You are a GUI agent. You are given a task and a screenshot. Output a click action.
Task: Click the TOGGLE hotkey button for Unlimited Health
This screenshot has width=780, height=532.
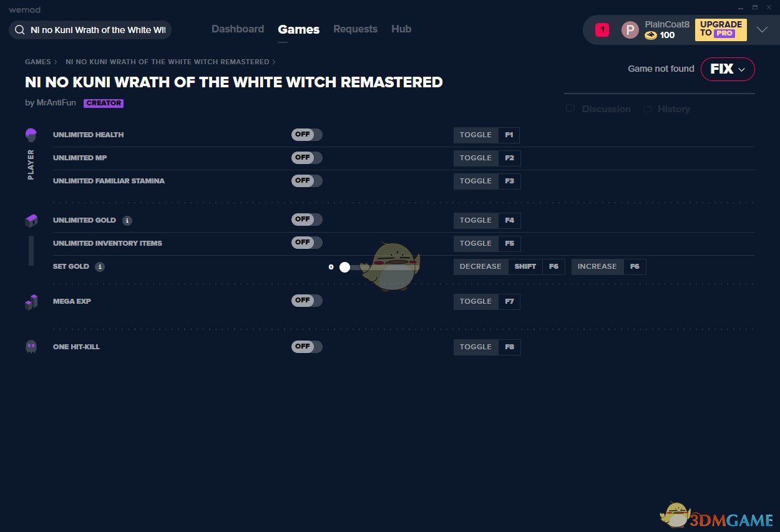coord(476,135)
